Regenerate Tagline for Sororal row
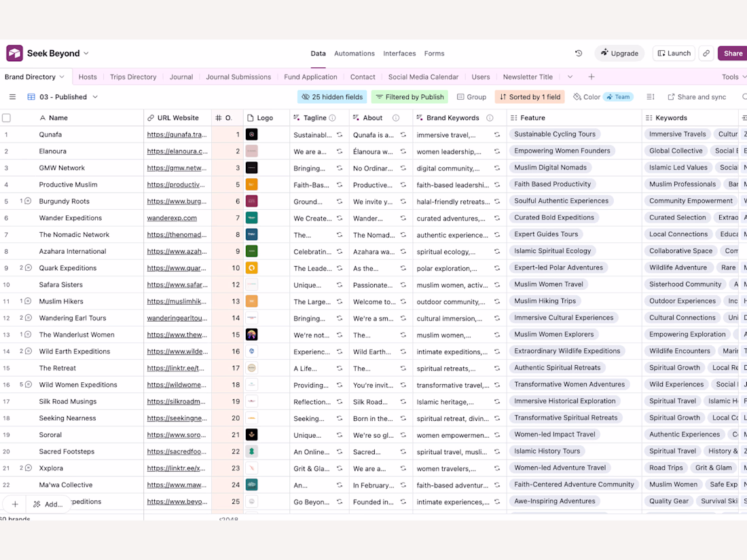The width and height of the screenshot is (747, 560). coord(340,434)
